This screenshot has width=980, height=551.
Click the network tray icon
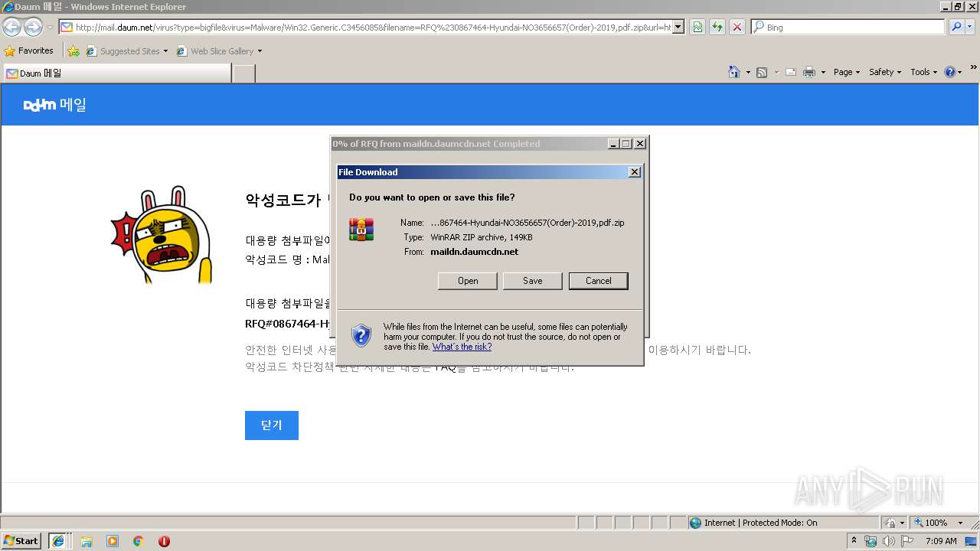point(871,541)
